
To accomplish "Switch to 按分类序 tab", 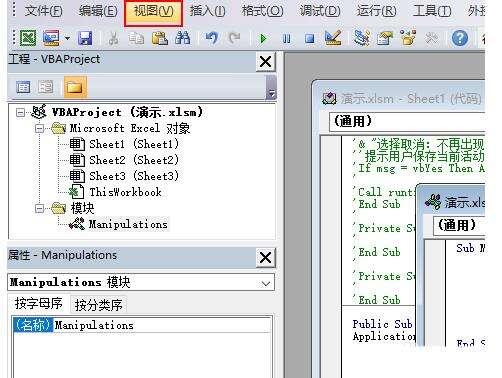I will (x=99, y=304).
